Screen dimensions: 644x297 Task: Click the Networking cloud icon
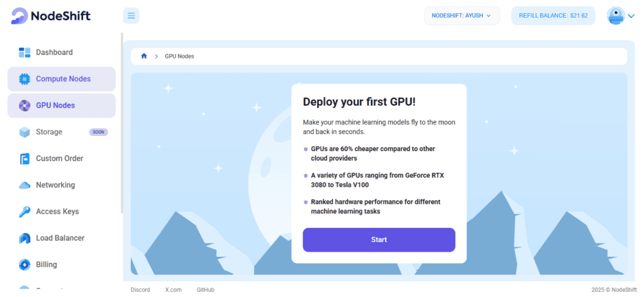pos(25,185)
